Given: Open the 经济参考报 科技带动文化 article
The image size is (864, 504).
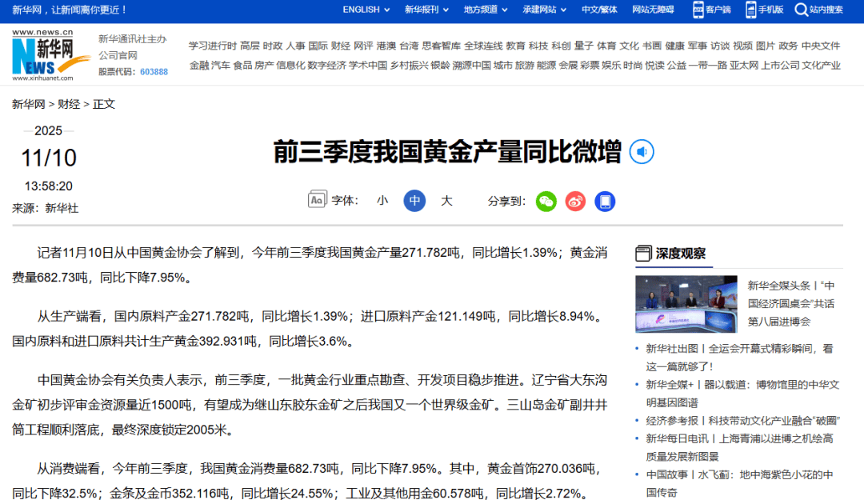Looking at the screenshot, I should click(x=742, y=421).
